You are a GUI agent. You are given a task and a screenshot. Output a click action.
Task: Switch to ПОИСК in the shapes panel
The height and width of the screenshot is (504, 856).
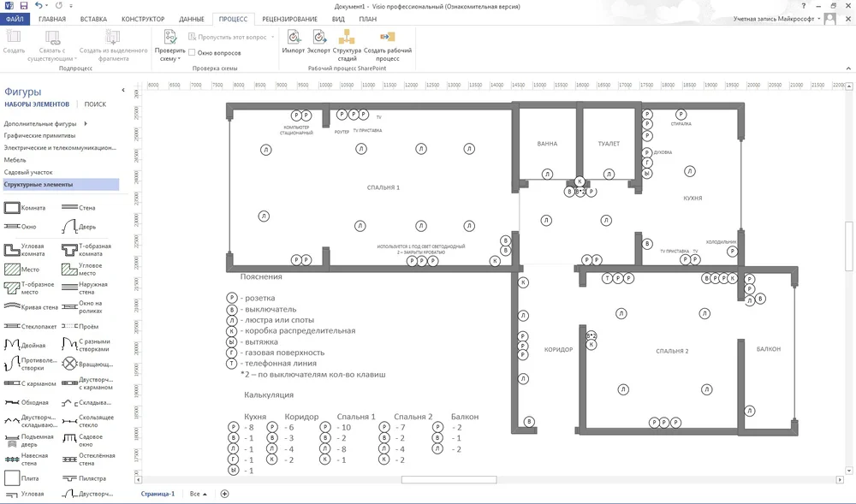[95, 104]
